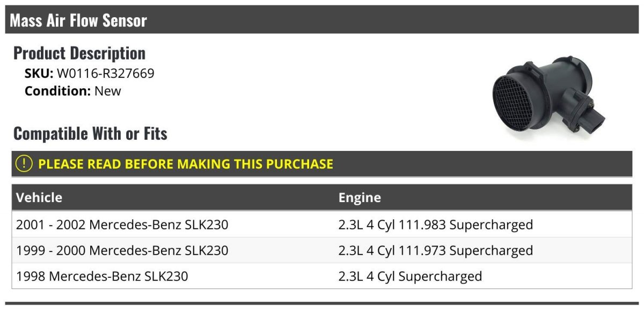The image size is (644, 310).
Task: Click the yellow warning exclamation icon
Action: coord(24,164)
